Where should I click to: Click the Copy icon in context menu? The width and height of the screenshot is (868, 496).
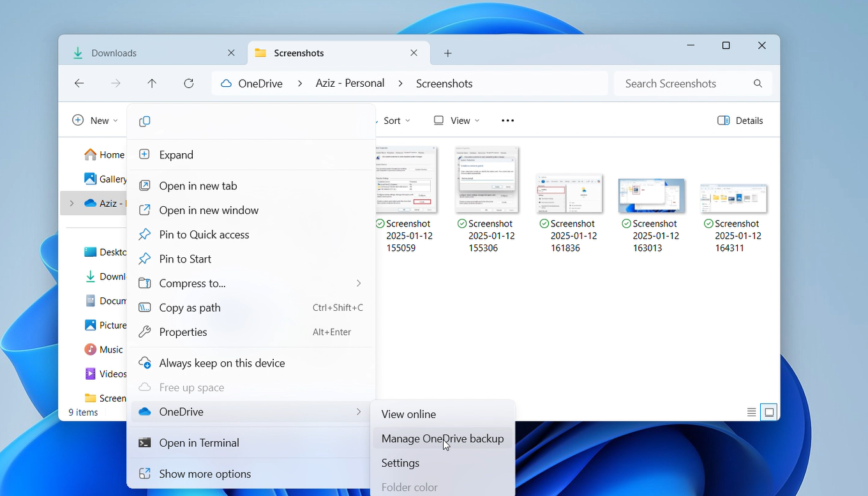pyautogui.click(x=145, y=121)
